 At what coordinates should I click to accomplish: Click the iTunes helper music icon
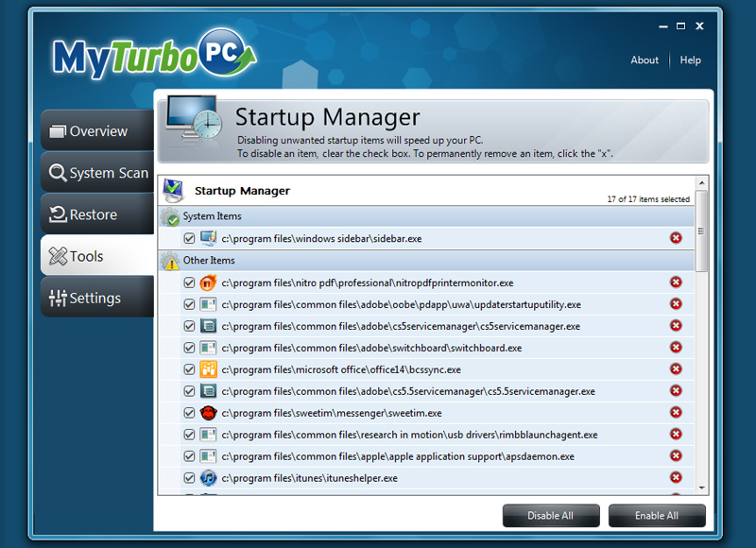point(209,478)
